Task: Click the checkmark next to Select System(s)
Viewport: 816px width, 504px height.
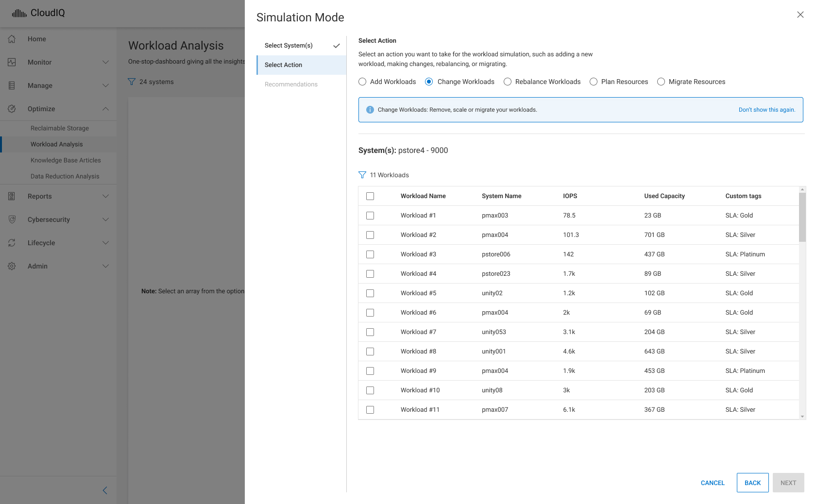Action: point(336,46)
